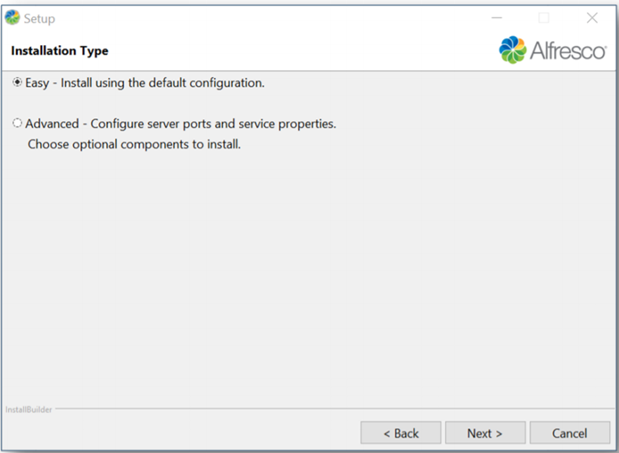Click the Installation Type heading
619x453 pixels.
click(59, 51)
